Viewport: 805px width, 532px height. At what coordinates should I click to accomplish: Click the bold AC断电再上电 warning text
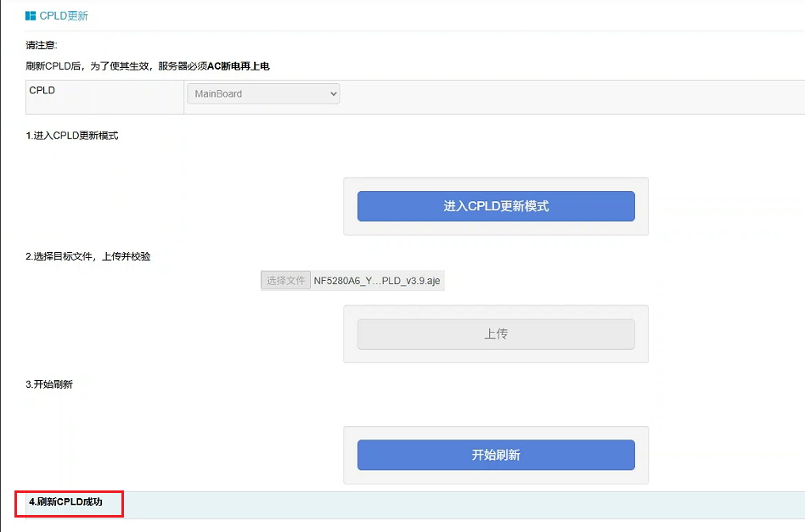(238, 66)
